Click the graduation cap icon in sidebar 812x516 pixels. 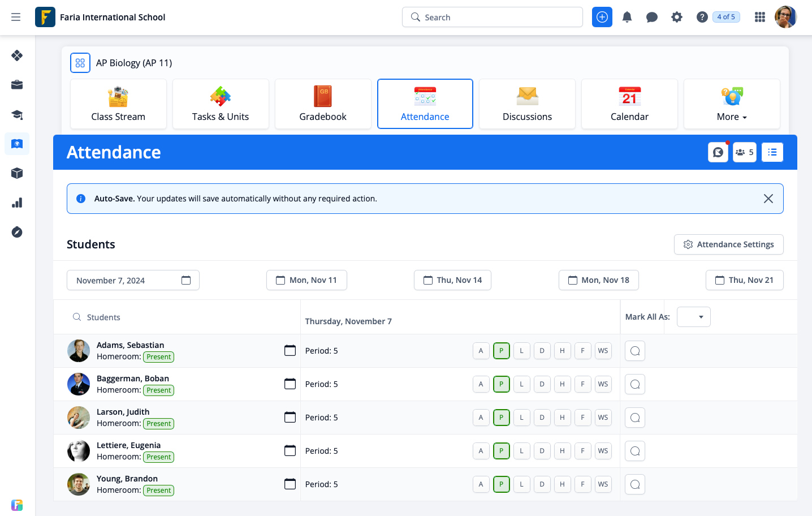[17, 115]
